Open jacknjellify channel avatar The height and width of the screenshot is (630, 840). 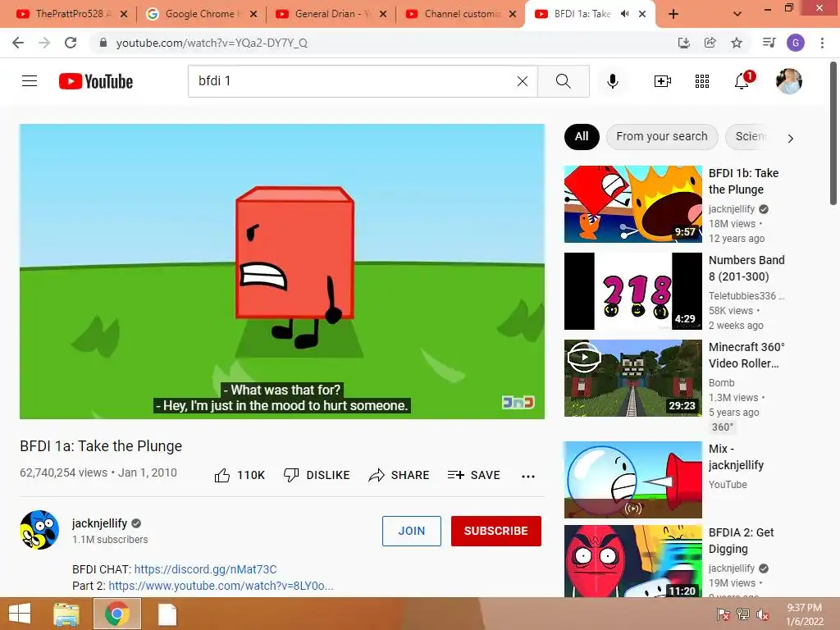pos(39,530)
